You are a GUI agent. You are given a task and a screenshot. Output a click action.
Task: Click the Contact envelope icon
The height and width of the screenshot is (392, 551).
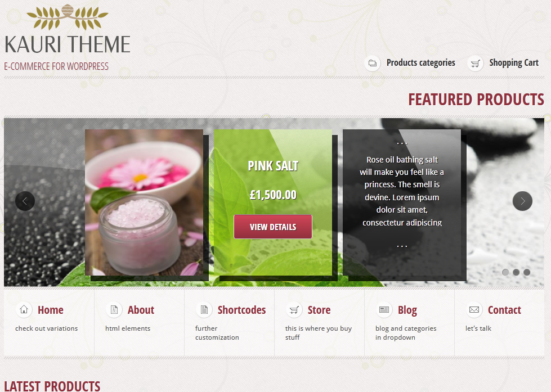[474, 310]
